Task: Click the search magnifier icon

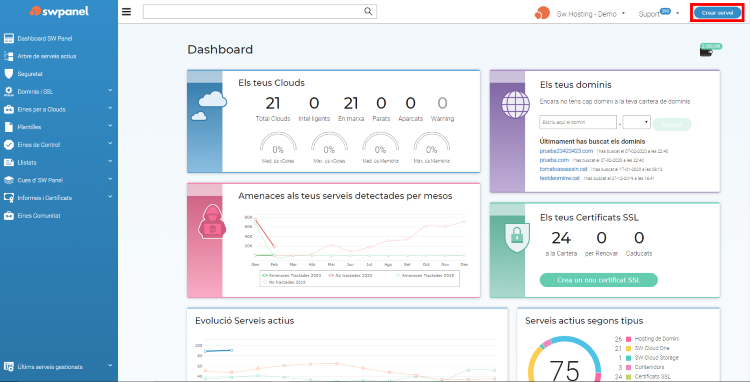Action: point(368,11)
